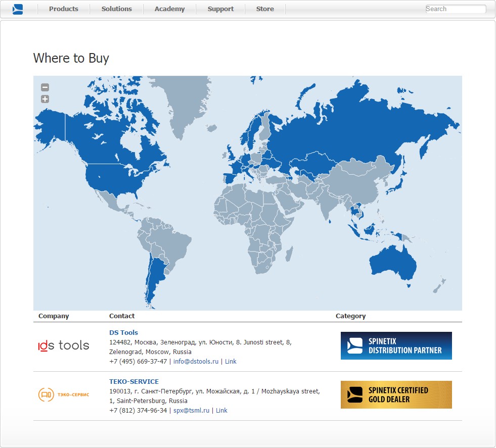The width and height of the screenshot is (496, 448).
Task: Click the TEKO-SERVICE orange logo
Action: pyautogui.click(x=64, y=394)
